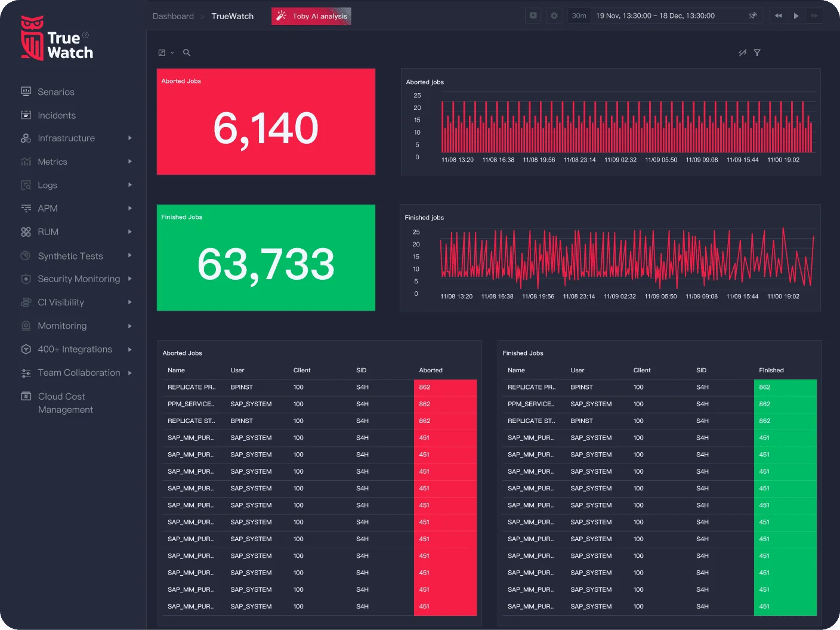Open the Logs section
This screenshot has width=840, height=630.
tap(47, 185)
